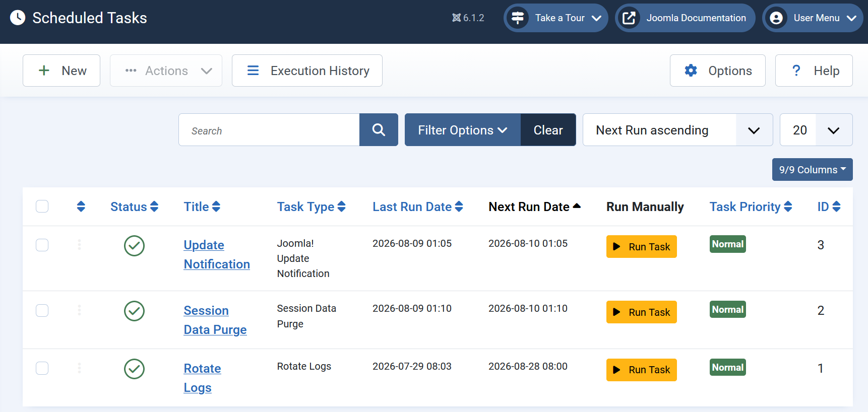Click the Scheduled Tasks clock icon
The width and height of the screenshot is (868, 412).
[x=18, y=18]
